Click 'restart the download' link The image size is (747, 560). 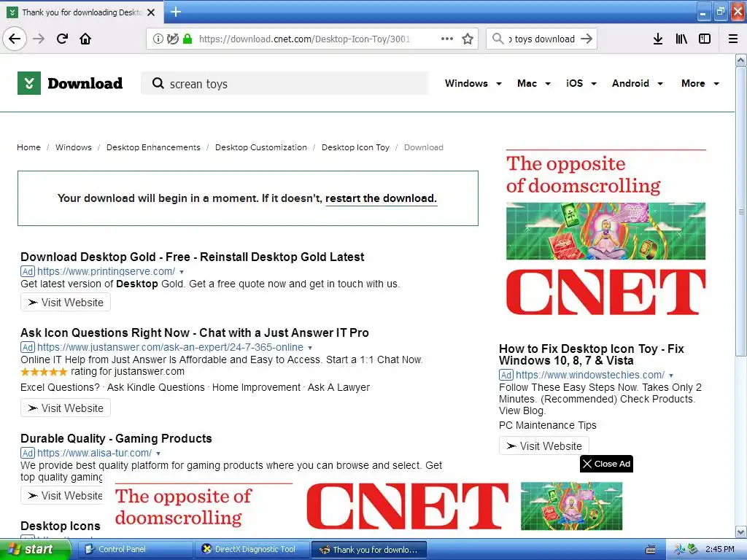click(381, 198)
